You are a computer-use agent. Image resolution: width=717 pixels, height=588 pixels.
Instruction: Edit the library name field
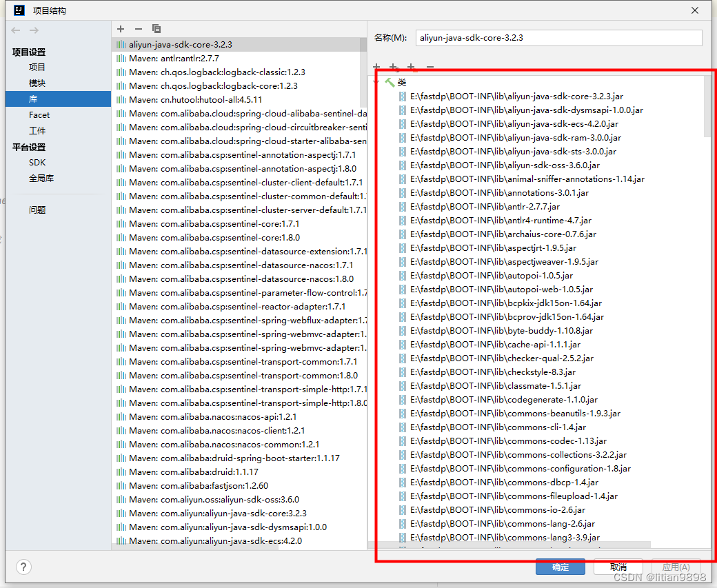[x=559, y=38]
